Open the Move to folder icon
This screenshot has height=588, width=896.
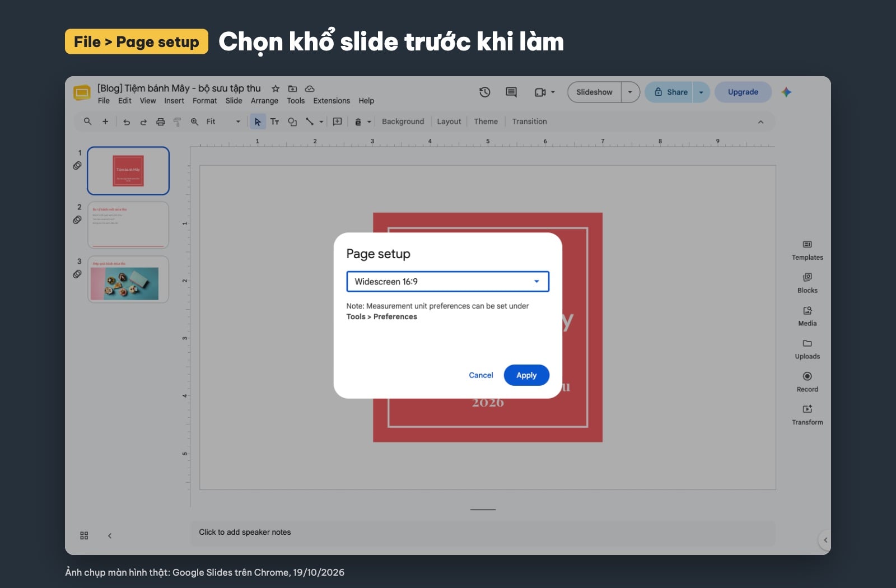(x=292, y=88)
